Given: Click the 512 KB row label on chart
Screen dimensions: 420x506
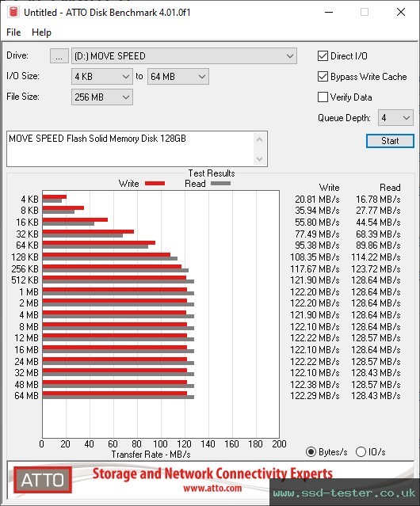Looking at the screenshot, I should click(x=25, y=280).
